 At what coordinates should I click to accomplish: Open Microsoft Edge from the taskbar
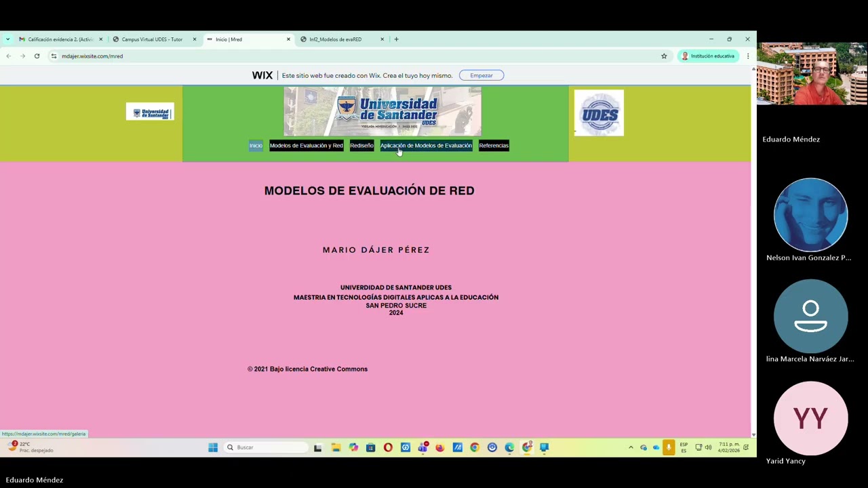pos(509,447)
